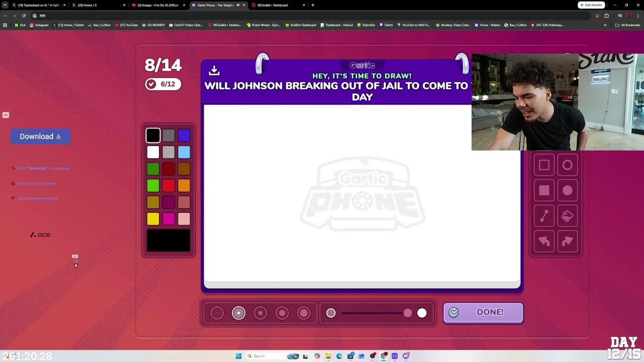The width and height of the screenshot is (644, 362).
Task: Choose the middle brush size
Action: pos(260,313)
